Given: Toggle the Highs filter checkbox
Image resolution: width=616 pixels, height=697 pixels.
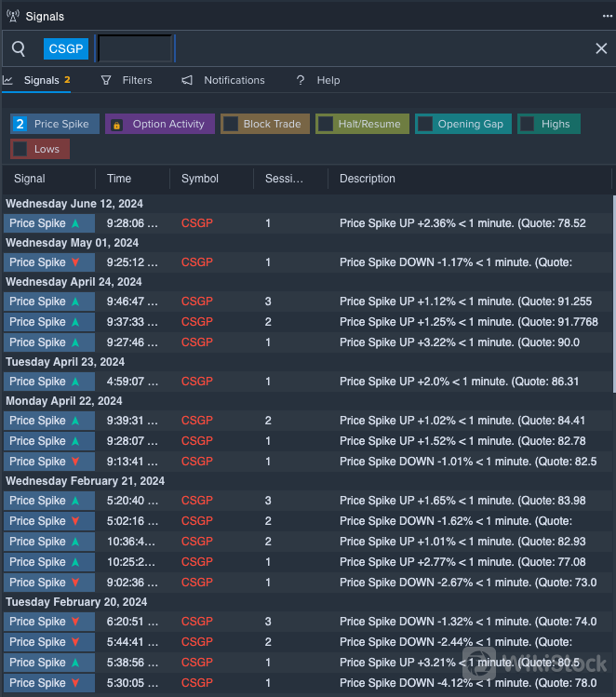Looking at the screenshot, I should 528,125.
